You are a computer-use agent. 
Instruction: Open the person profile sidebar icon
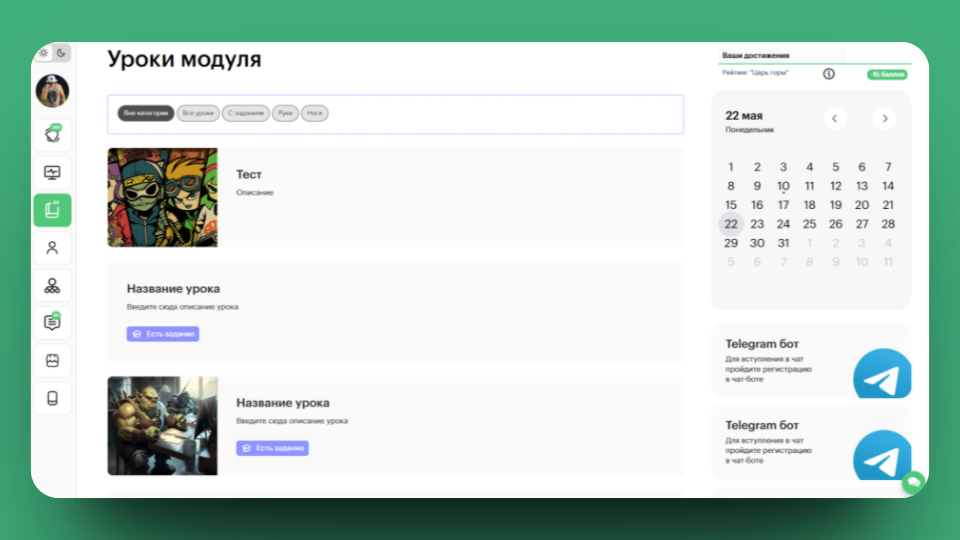coord(52,248)
